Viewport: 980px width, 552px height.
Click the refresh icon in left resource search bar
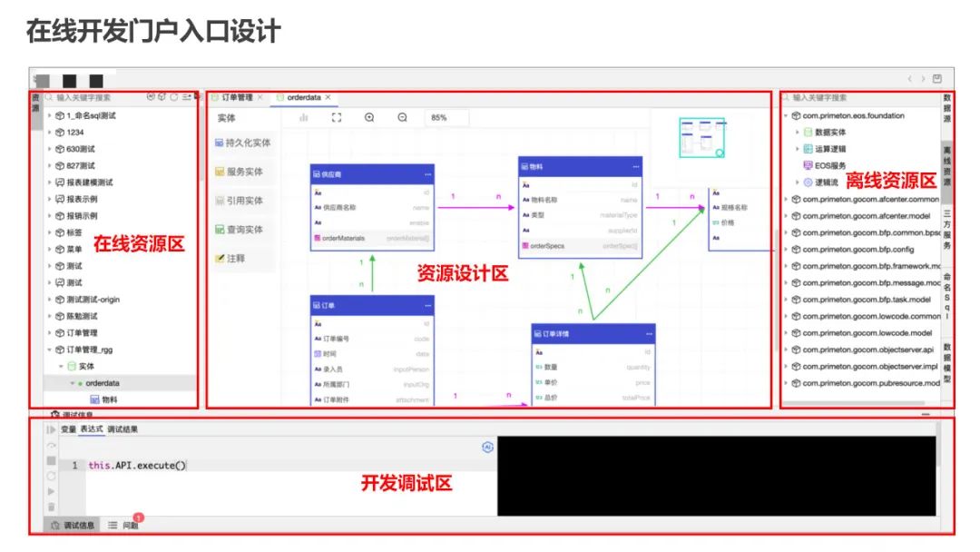tap(173, 97)
